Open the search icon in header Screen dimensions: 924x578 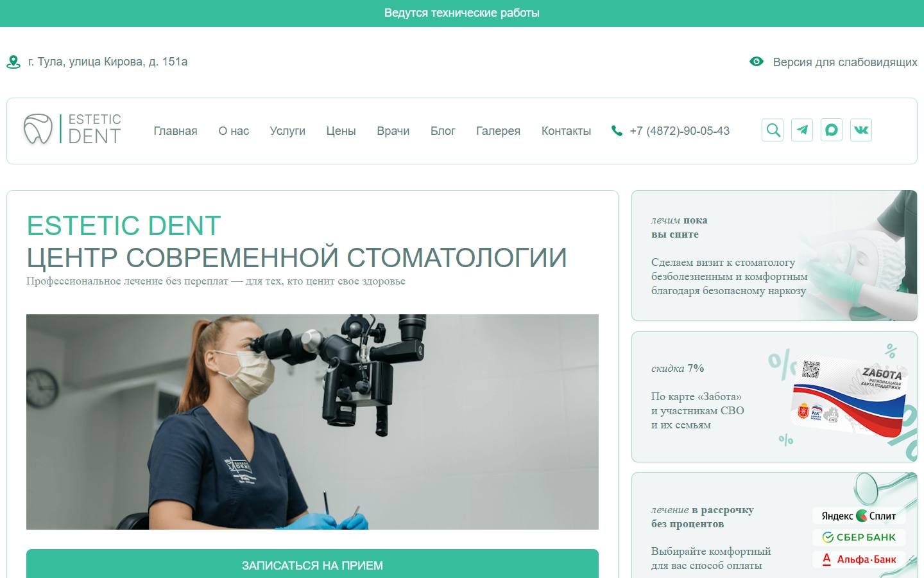773,130
